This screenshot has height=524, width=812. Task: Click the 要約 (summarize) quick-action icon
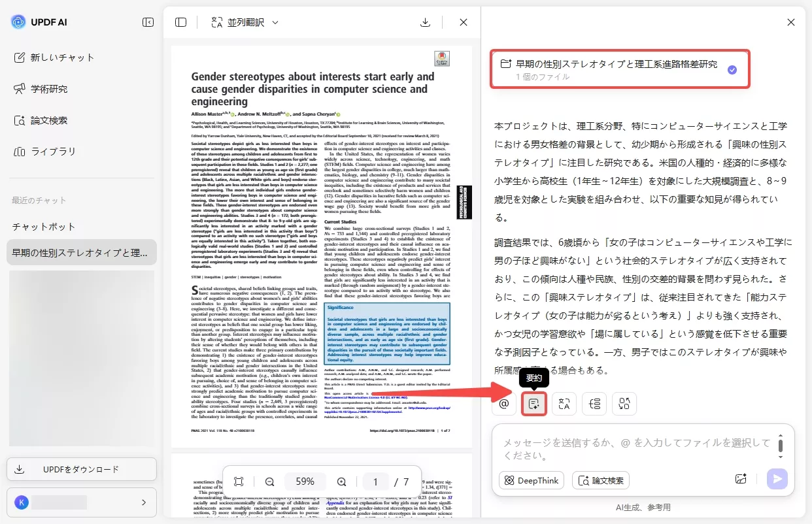click(533, 403)
